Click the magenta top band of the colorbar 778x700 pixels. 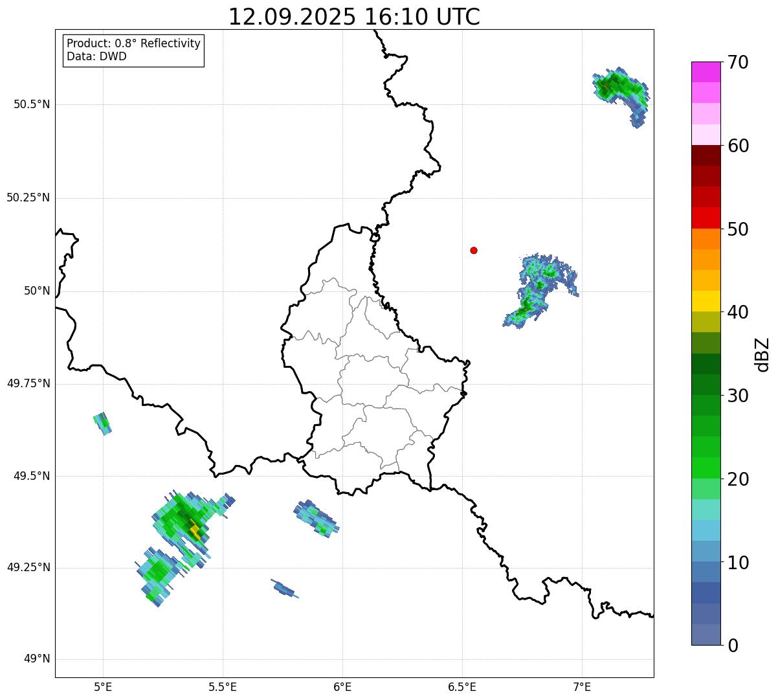point(706,72)
